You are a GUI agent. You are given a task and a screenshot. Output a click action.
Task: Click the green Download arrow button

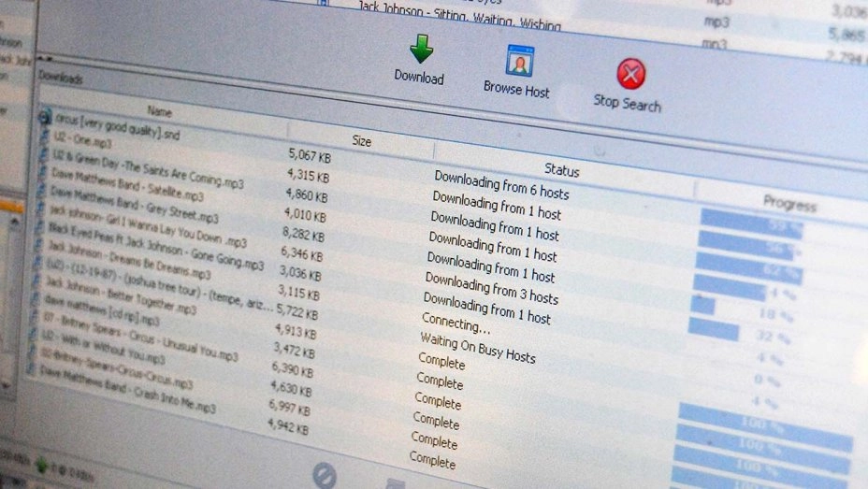(422, 49)
